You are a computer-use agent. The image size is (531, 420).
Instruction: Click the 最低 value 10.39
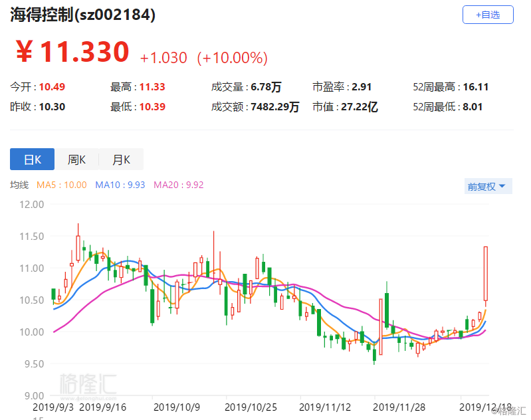(x=152, y=107)
